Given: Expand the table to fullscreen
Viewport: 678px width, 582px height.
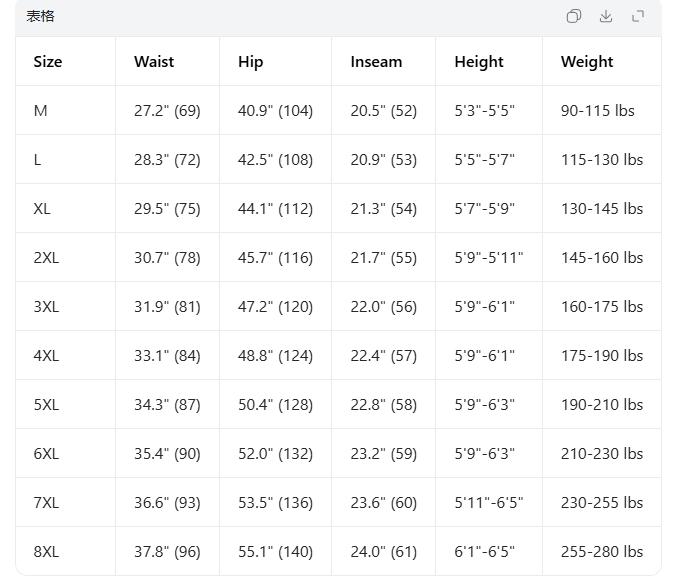Looking at the screenshot, I should (x=638, y=16).
